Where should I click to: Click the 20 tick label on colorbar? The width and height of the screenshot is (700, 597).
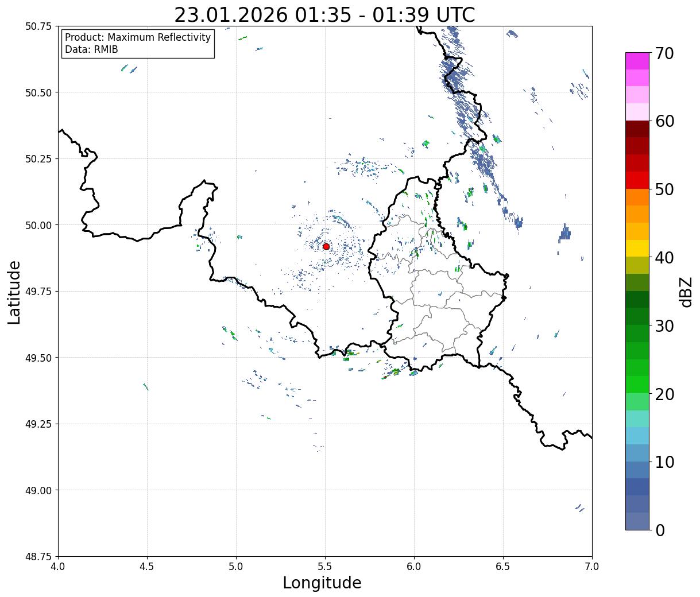664,394
